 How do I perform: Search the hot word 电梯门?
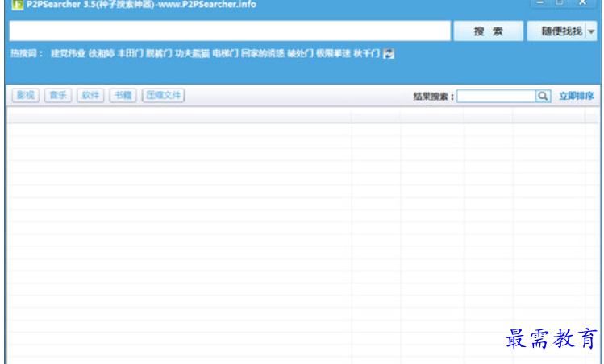225,53
